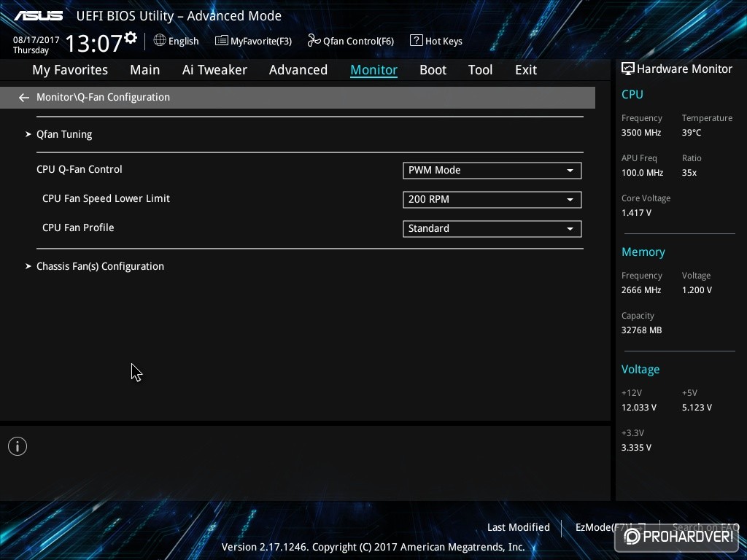Click the CPU temperature 39°C value
Screen dimensions: 747x560
point(692,133)
